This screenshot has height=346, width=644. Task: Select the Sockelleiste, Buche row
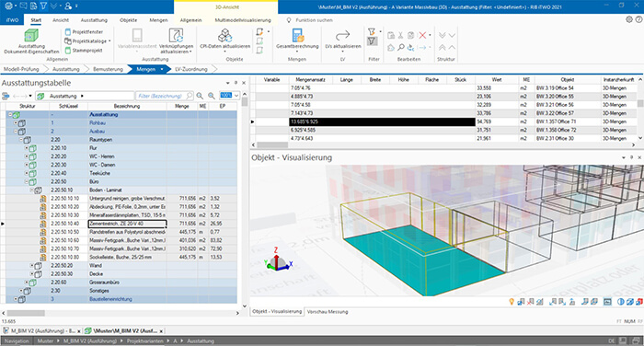coord(121,258)
